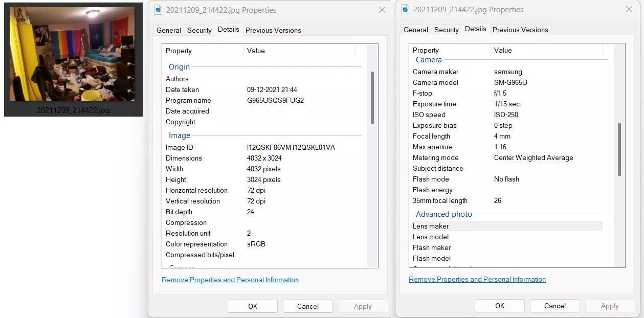Image resolution: width=644 pixels, height=318 pixels.
Task: Select the highlighted Lens maker row
Action: coord(506,226)
